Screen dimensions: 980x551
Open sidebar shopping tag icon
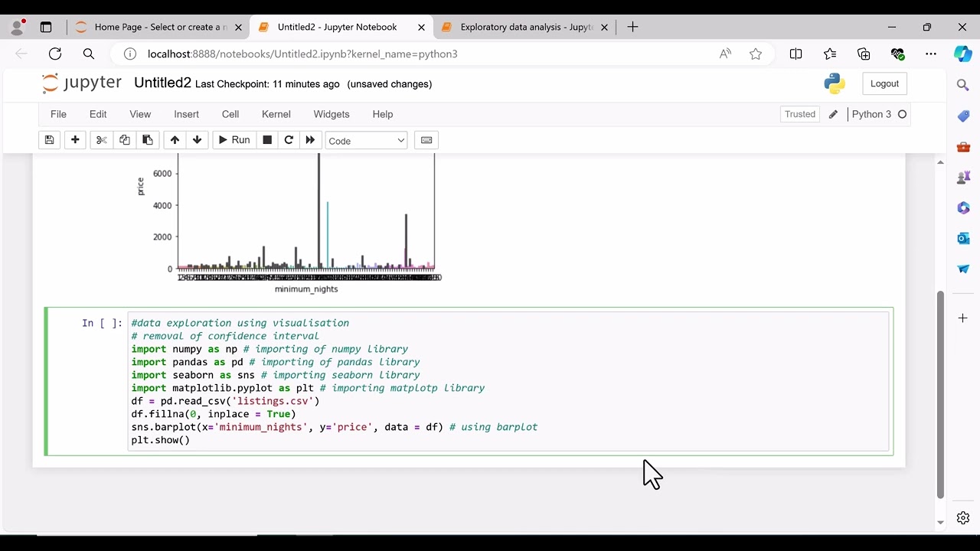tap(963, 116)
